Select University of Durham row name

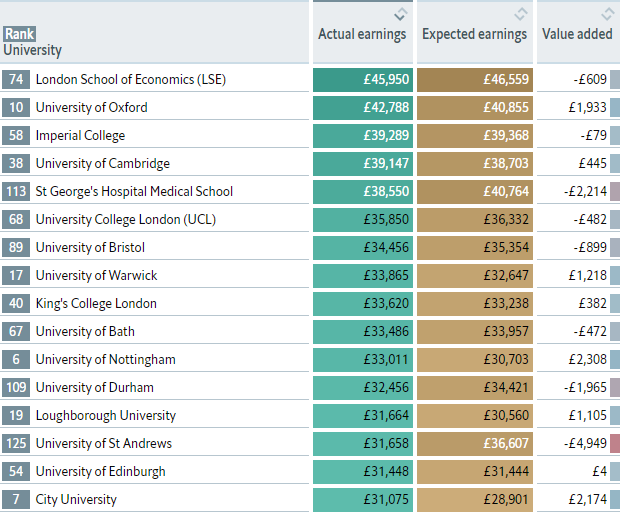coord(95,387)
